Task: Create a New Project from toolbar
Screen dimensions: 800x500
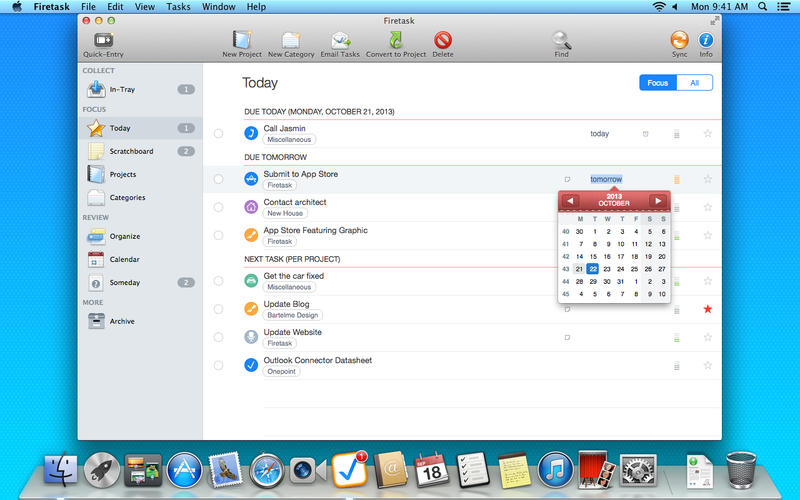Action: [x=242, y=40]
